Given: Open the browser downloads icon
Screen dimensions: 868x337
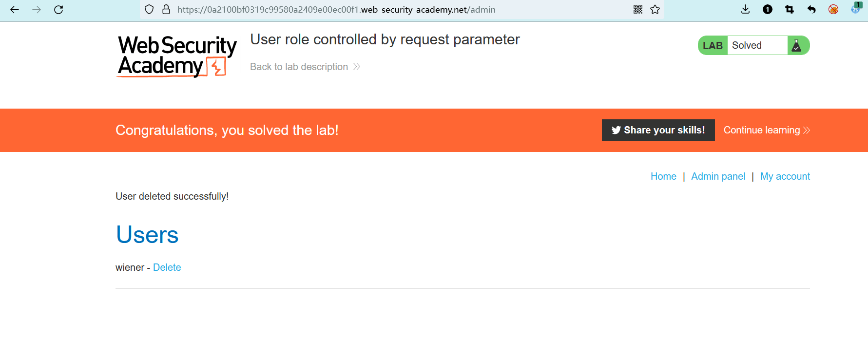Looking at the screenshot, I should (745, 10).
